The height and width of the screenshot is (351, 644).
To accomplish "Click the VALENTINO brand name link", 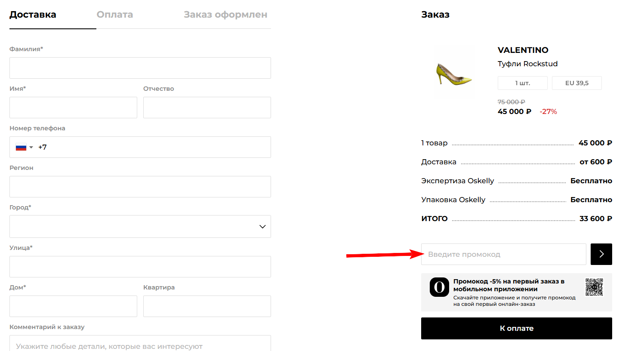I will pos(523,50).
